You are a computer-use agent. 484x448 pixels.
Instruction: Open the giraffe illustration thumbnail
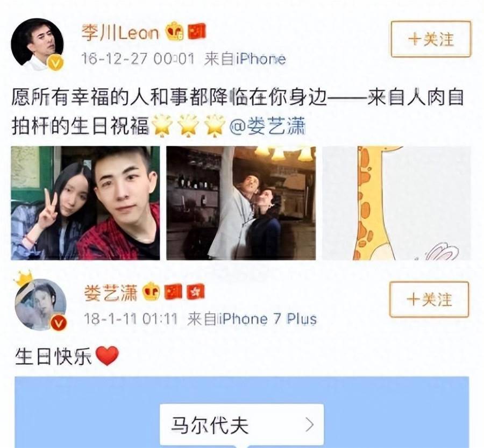coord(396,203)
